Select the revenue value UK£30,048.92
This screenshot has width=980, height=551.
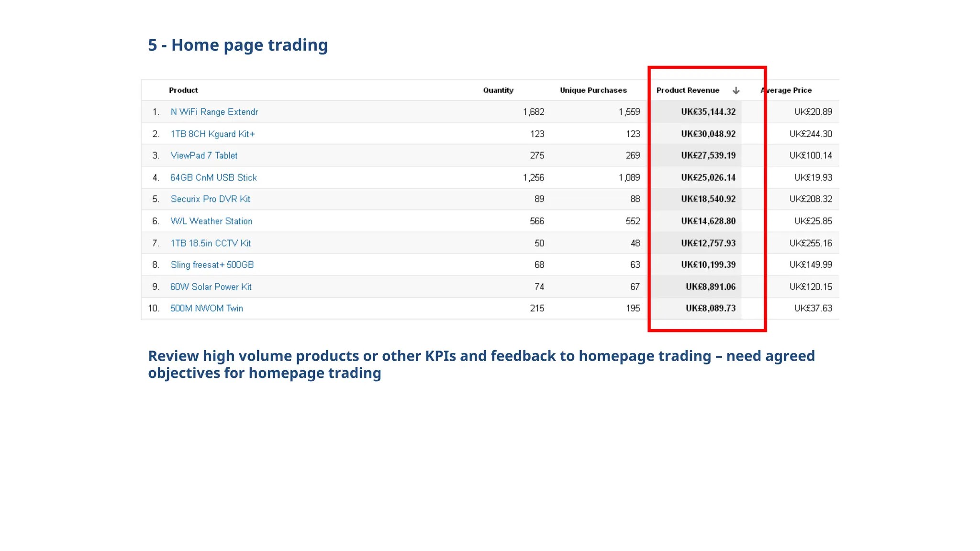pos(708,134)
